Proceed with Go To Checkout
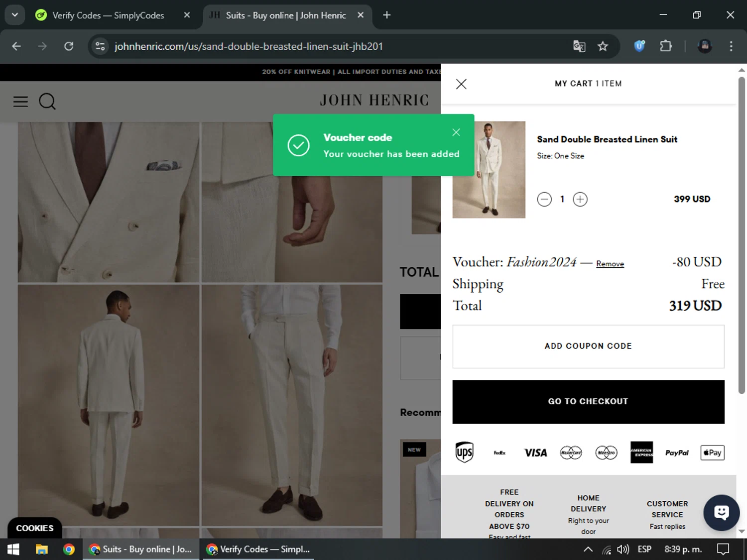This screenshot has height=560, width=747. click(x=588, y=402)
